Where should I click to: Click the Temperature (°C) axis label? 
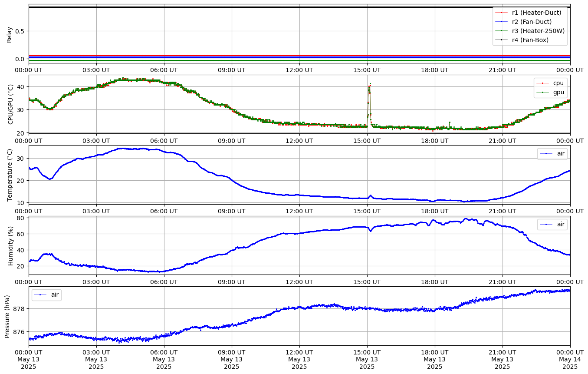10,175
